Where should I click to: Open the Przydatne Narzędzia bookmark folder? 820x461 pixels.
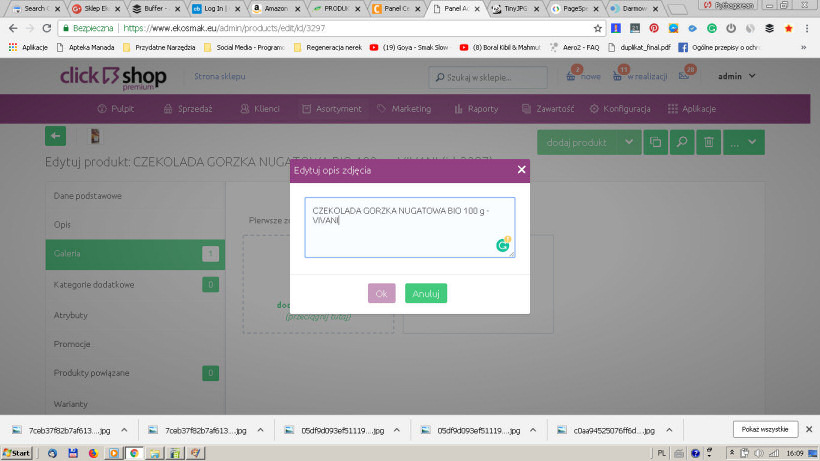[159, 47]
